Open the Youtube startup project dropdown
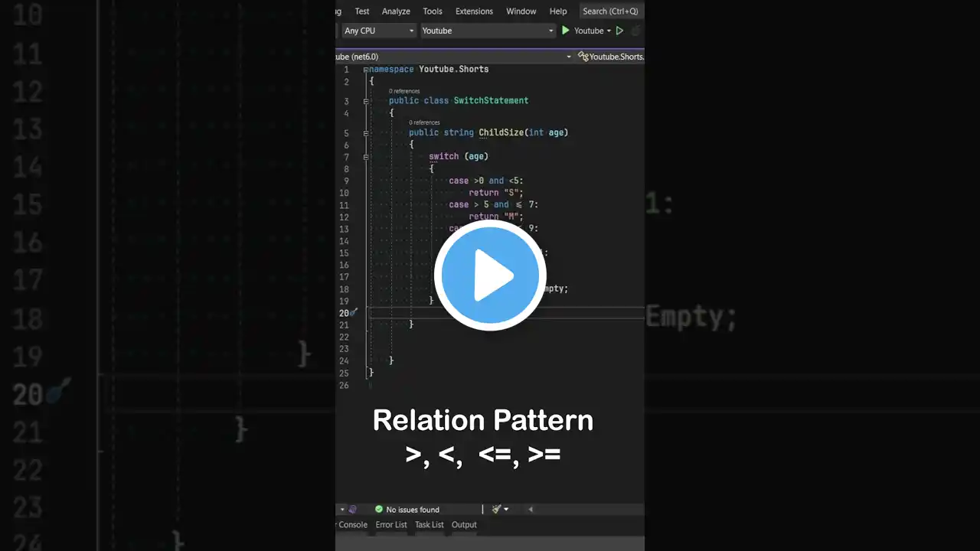This screenshot has width=980, height=551. [x=487, y=31]
